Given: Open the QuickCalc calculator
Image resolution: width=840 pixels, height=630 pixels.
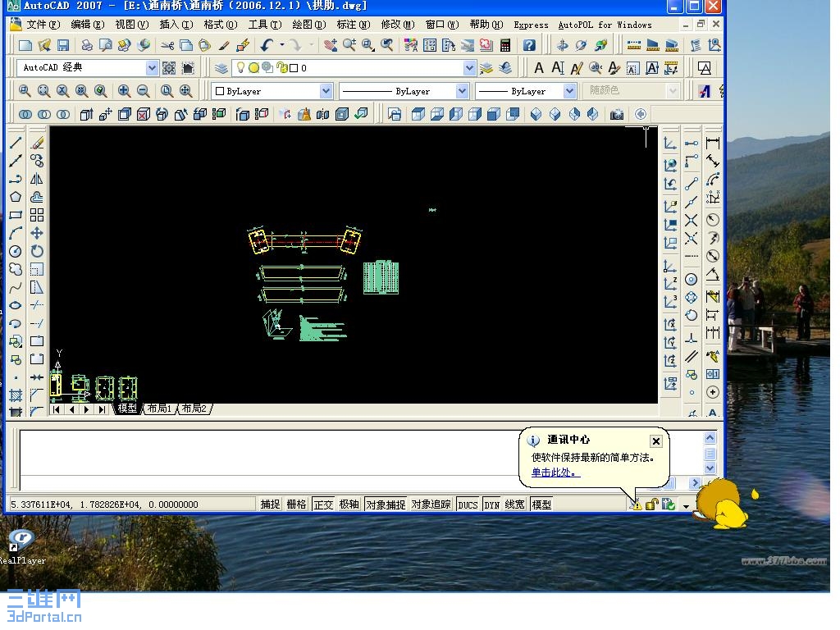Looking at the screenshot, I should click(505, 45).
